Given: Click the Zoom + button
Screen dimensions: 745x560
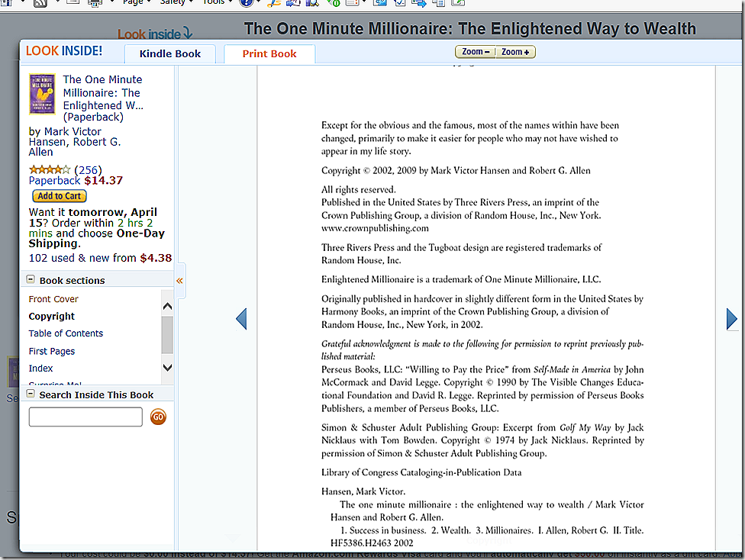Looking at the screenshot, I should point(515,52).
